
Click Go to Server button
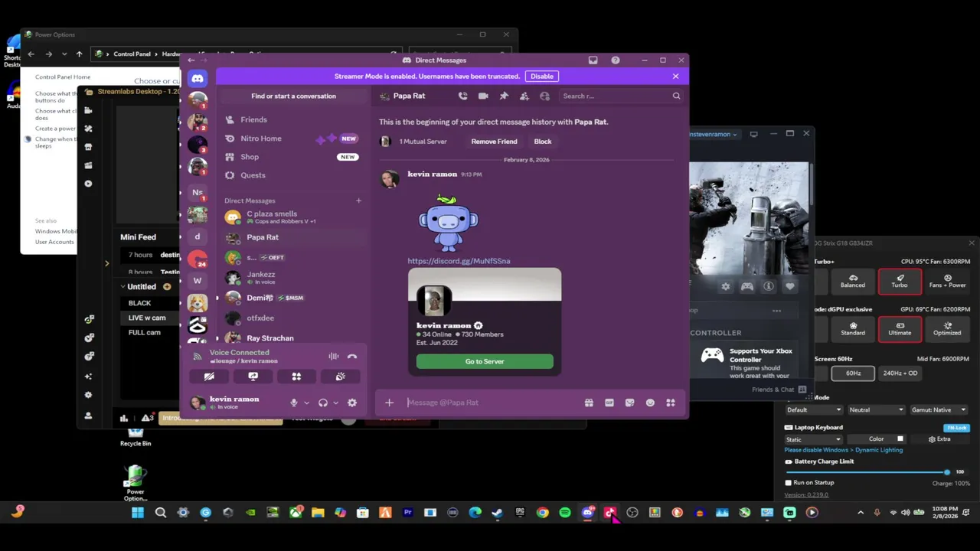[x=485, y=361]
